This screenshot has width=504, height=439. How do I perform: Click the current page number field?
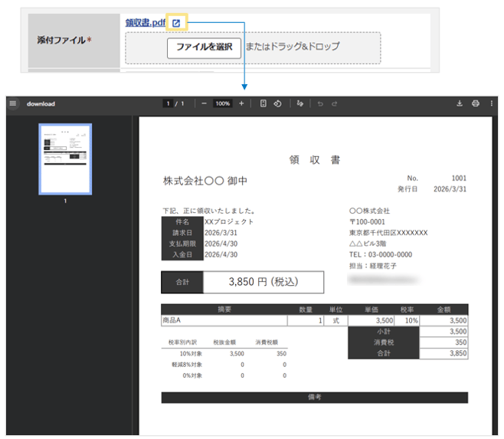(168, 103)
